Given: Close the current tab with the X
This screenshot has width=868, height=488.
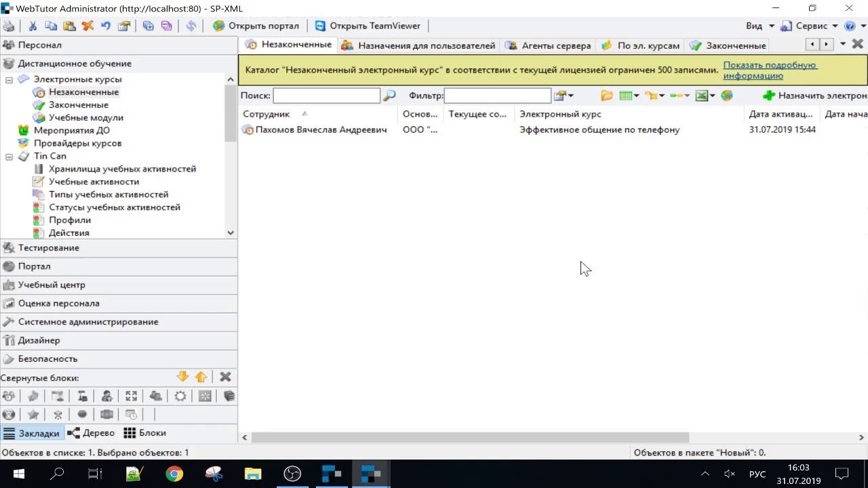Looking at the screenshot, I should (x=858, y=44).
